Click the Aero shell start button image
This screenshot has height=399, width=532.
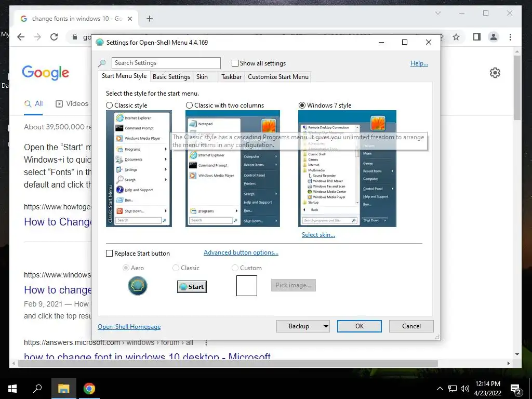(x=137, y=286)
